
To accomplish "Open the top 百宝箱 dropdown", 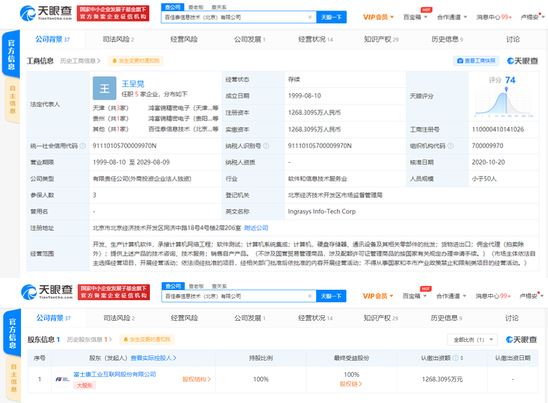I will (x=415, y=17).
